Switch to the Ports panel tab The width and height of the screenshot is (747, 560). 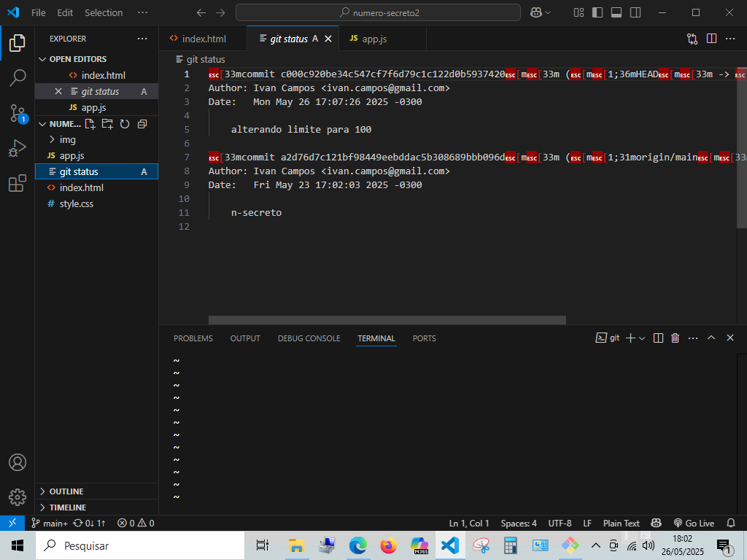click(424, 338)
